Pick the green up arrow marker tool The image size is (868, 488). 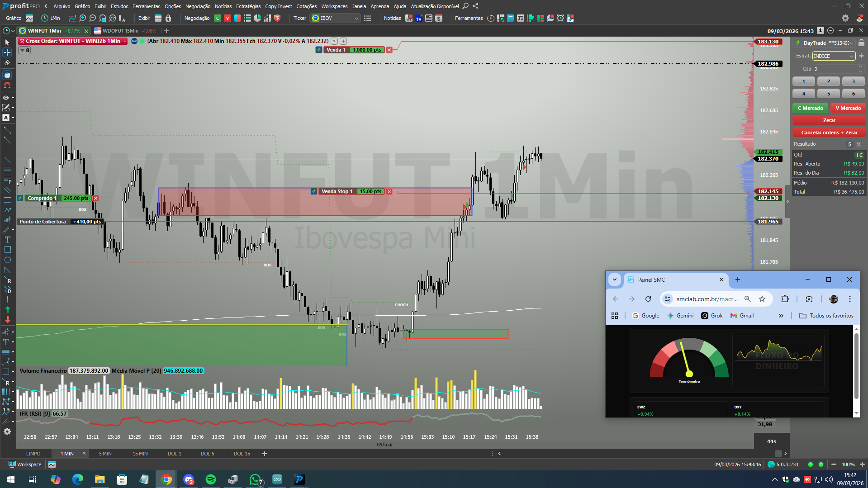point(7,310)
